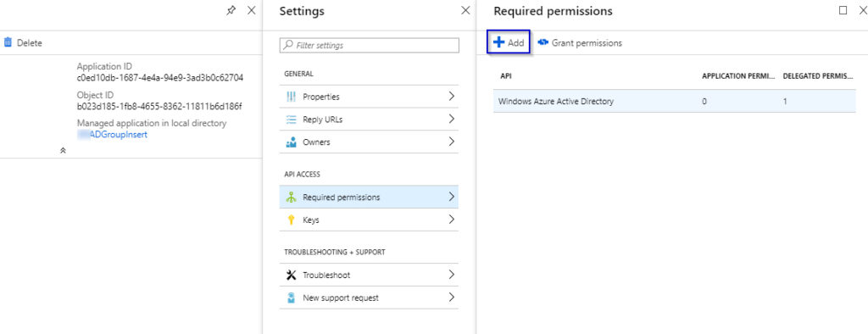Click the Grant permissions icon
Image resolution: width=868 pixels, height=334 pixels.
(x=543, y=42)
